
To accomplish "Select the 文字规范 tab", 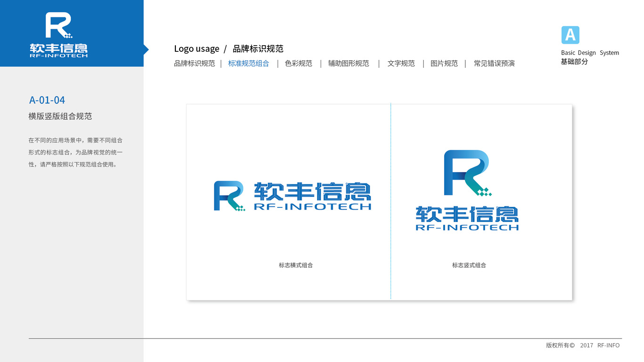I will (x=401, y=63).
